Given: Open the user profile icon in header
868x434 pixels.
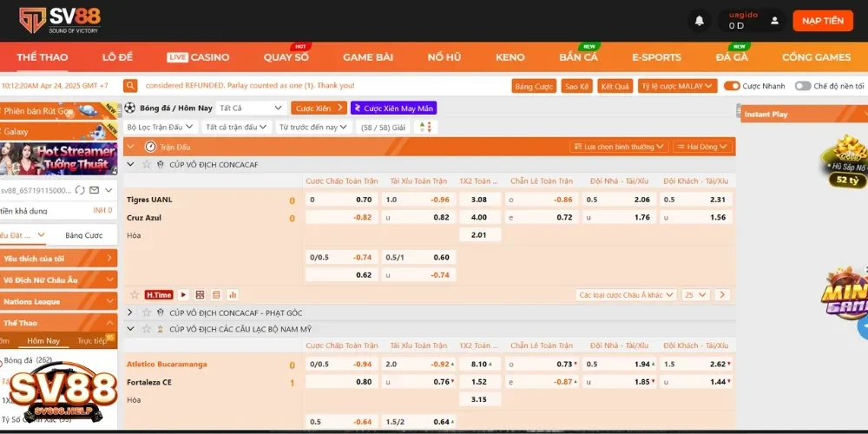Looking at the screenshot, I should coord(775,21).
